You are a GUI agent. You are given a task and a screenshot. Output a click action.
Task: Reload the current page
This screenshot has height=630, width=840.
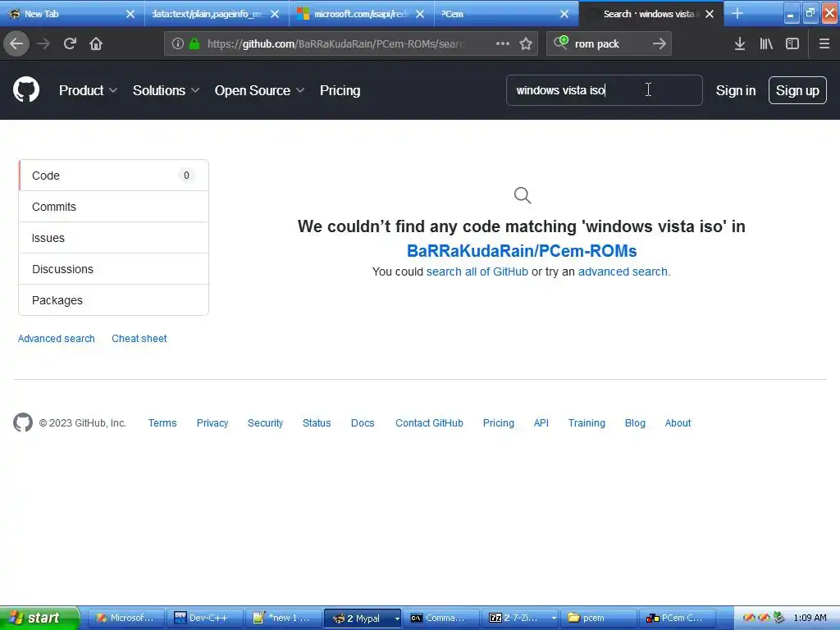pyautogui.click(x=70, y=43)
